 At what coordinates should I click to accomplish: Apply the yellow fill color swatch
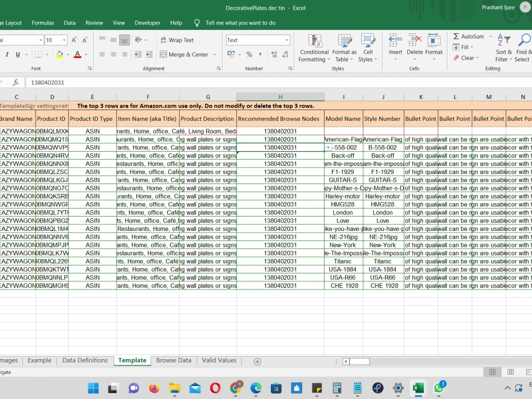(x=60, y=54)
